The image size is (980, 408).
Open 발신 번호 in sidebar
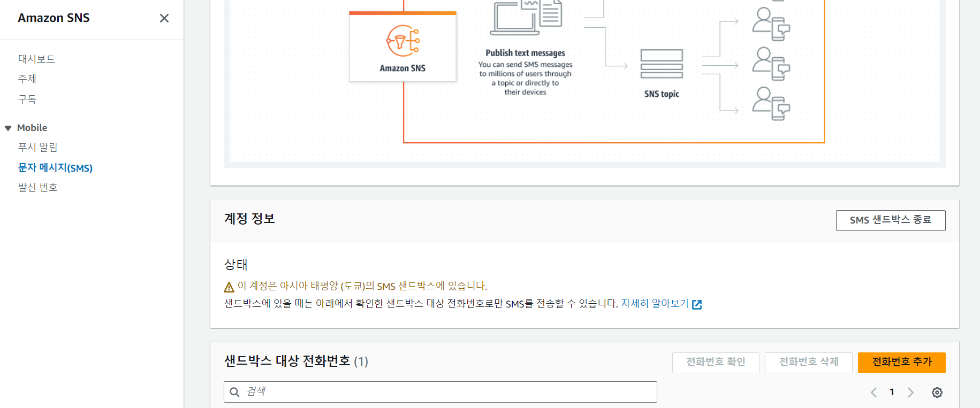(x=37, y=187)
